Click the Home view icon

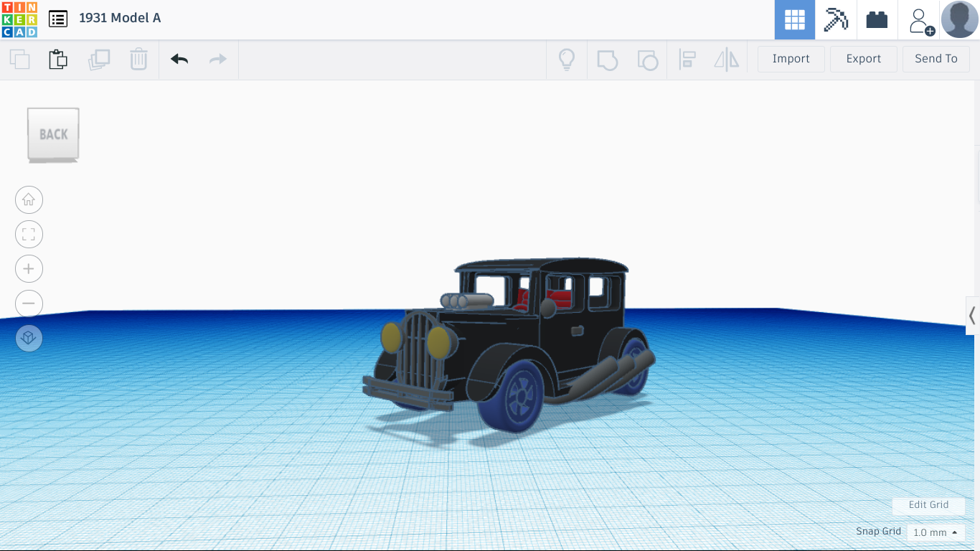29,199
